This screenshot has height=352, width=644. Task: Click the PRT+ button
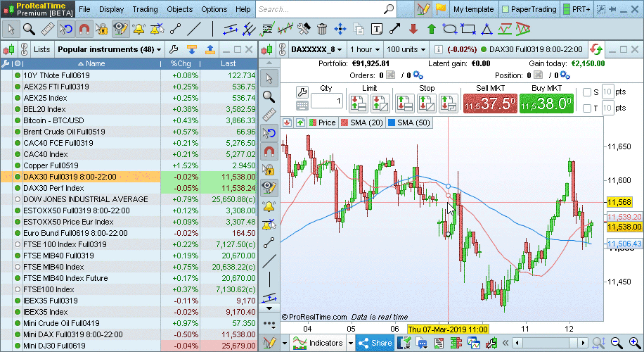point(577,9)
